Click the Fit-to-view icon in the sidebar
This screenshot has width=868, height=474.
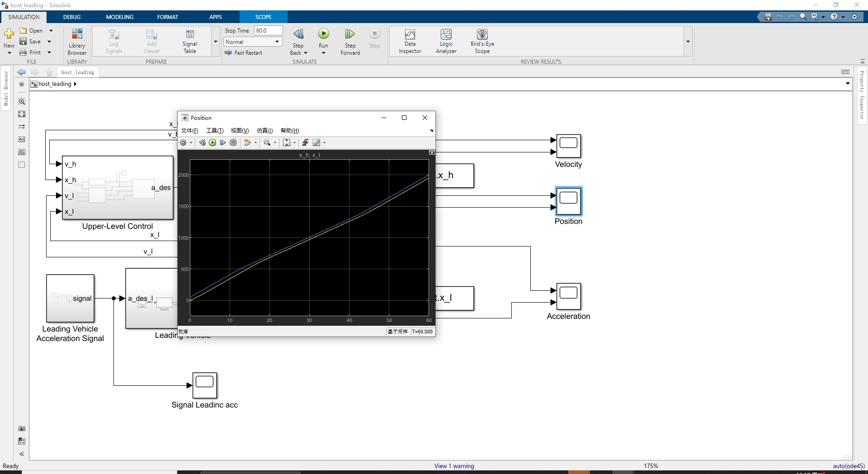[21, 114]
